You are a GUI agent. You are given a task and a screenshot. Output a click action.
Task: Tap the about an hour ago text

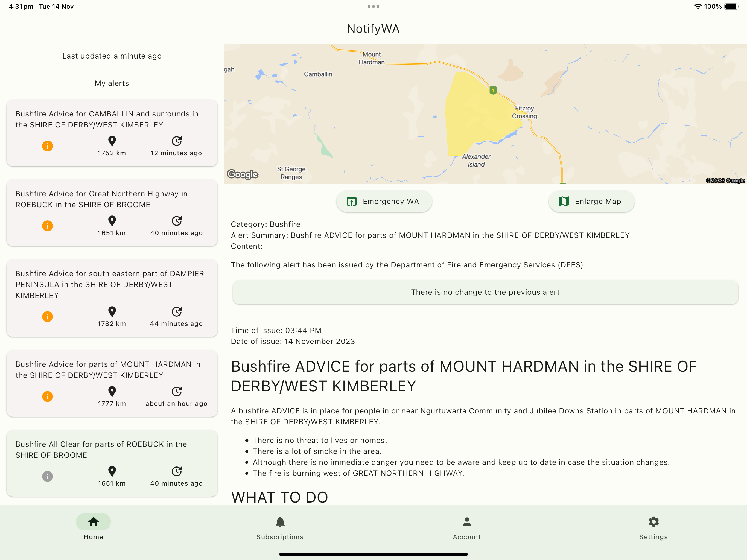point(176,404)
